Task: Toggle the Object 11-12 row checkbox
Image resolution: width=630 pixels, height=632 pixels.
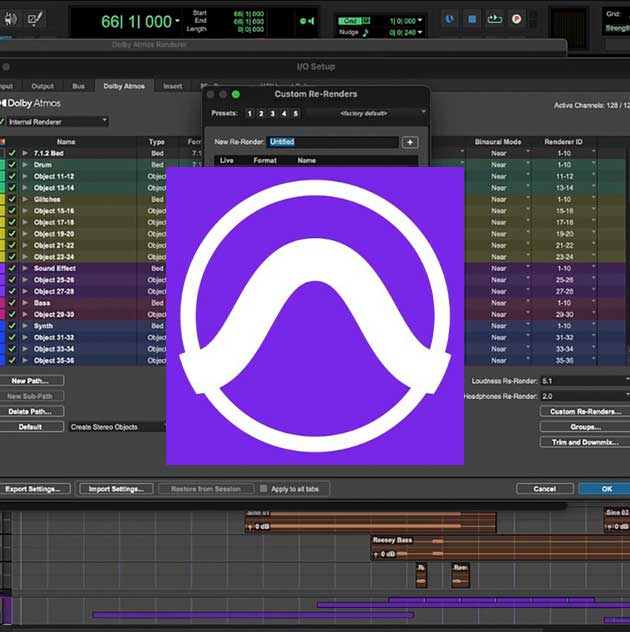Action: (x=12, y=176)
